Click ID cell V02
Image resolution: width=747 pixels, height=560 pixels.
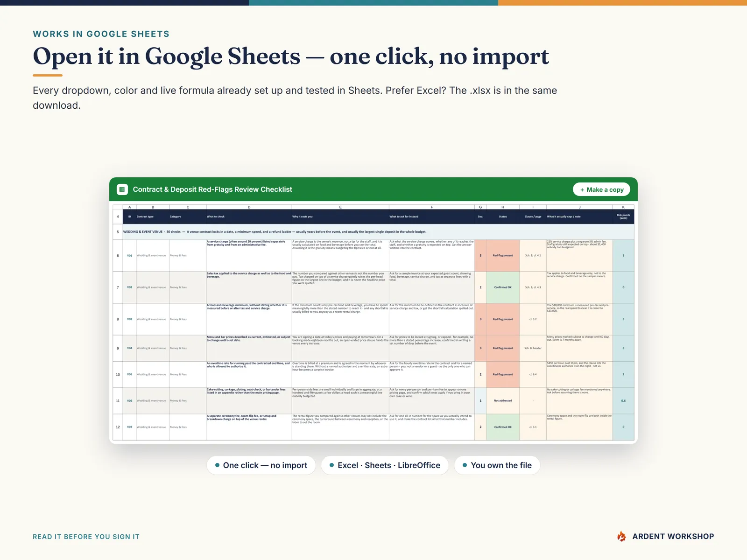point(129,287)
